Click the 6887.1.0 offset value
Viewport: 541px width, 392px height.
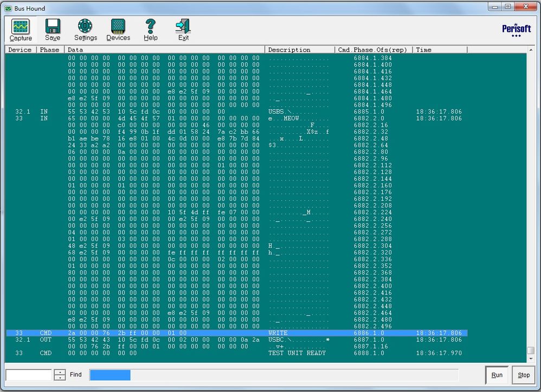click(x=369, y=339)
